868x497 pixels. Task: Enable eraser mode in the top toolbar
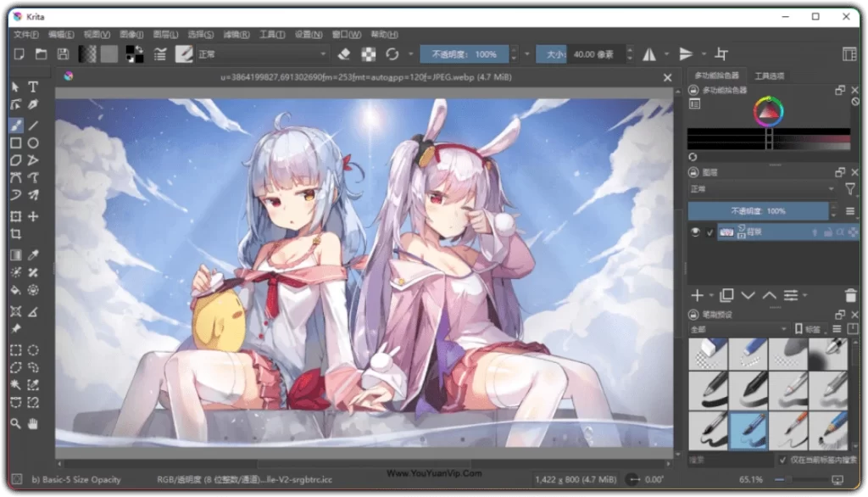[342, 54]
